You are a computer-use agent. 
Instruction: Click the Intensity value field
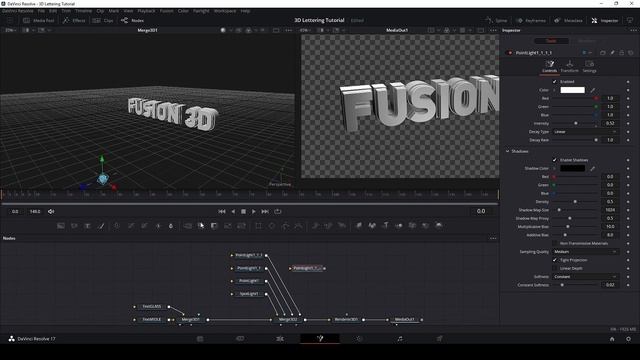point(610,123)
